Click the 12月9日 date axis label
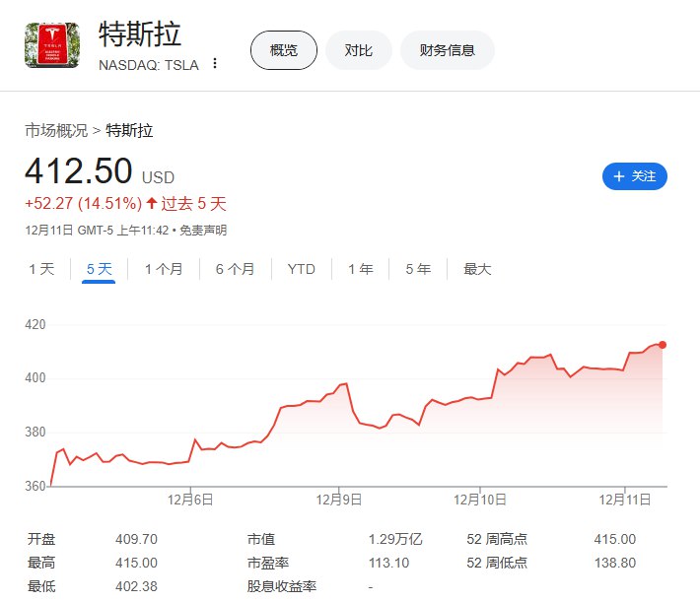 tap(339, 500)
